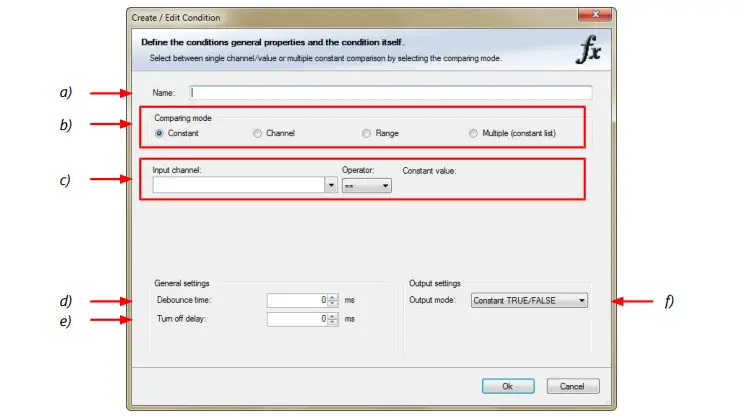Click the Output settings group label
This screenshot has width=744, height=416.
point(435,283)
